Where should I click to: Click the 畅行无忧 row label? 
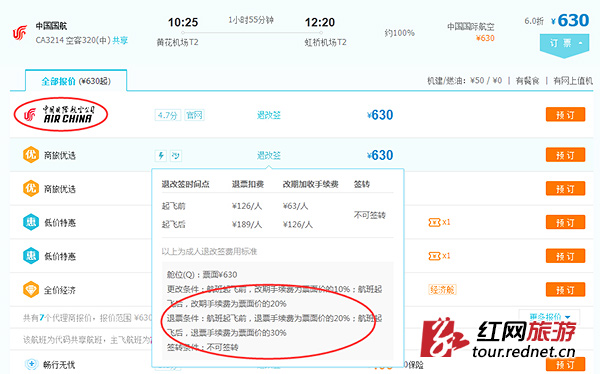pyautogui.click(x=59, y=364)
